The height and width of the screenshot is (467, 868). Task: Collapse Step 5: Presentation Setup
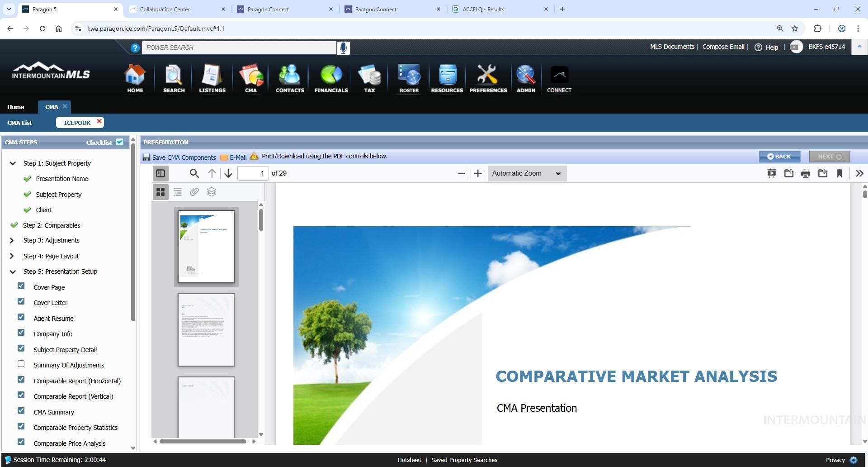[13, 272]
